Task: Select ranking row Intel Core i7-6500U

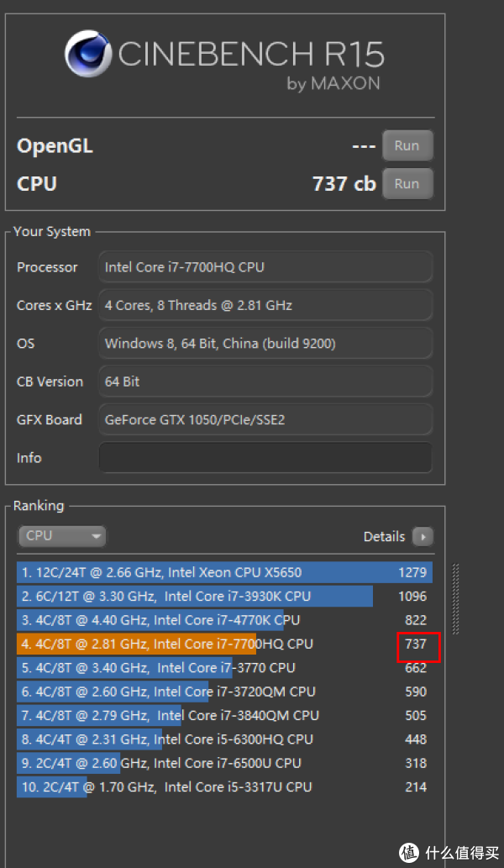Action: [x=224, y=763]
